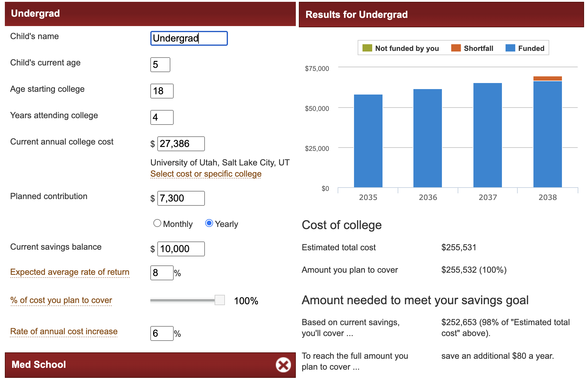Screen dimensions: 588x383
Task: Focus the Age starting college field
Action: pos(162,91)
